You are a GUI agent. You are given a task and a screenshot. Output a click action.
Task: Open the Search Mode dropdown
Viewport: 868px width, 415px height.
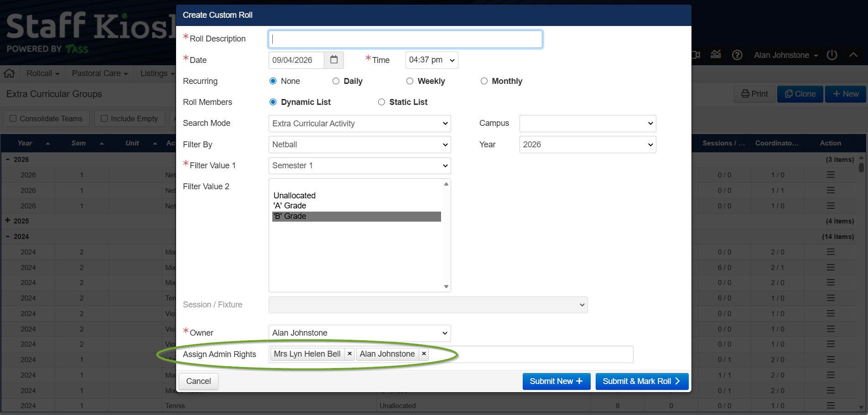click(x=359, y=124)
